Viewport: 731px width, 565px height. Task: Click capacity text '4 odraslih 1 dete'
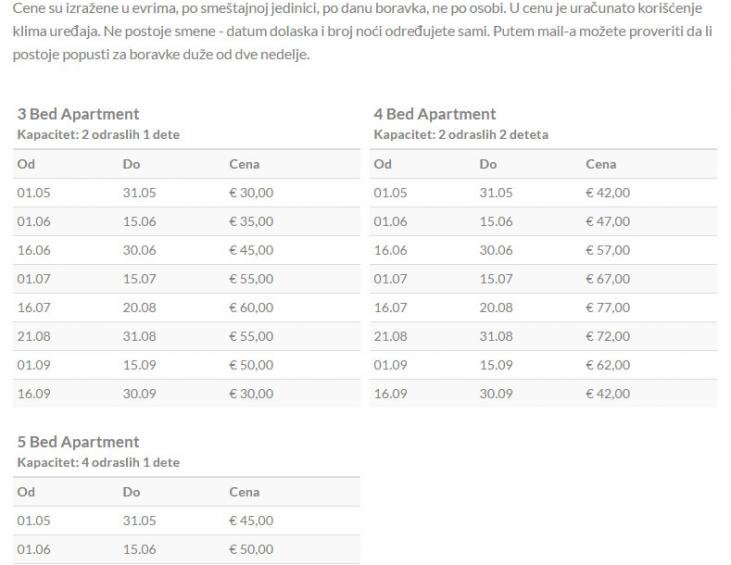[x=130, y=462]
